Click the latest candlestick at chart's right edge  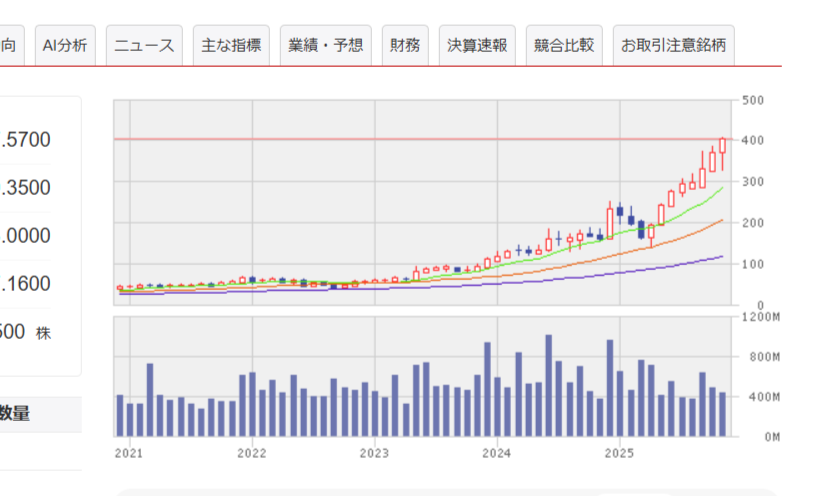pos(722,146)
